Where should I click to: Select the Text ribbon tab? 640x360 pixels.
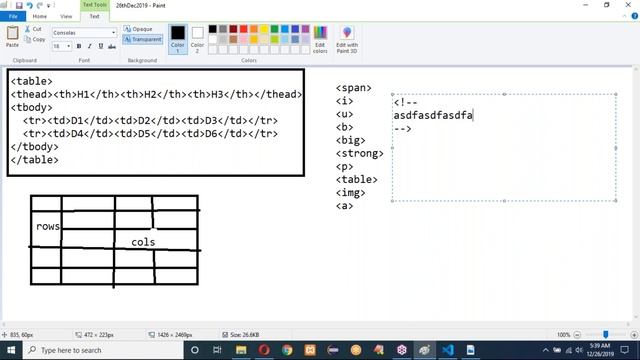[94, 16]
